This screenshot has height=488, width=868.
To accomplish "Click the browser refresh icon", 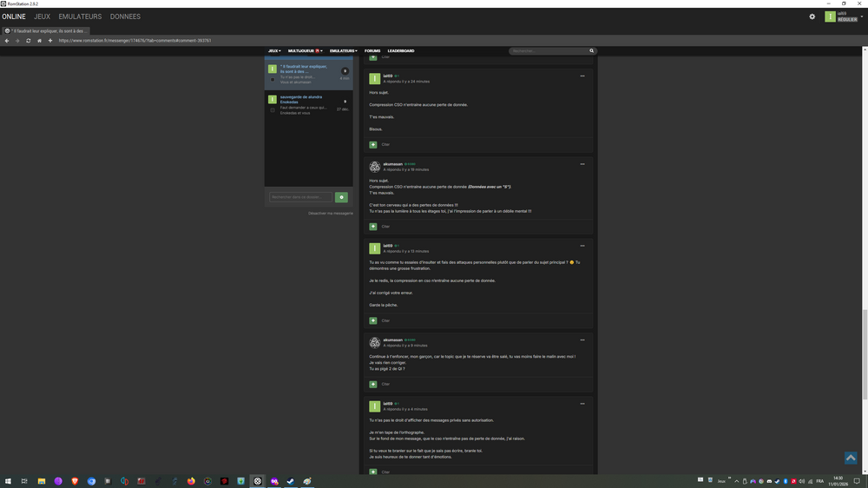I will (28, 41).
